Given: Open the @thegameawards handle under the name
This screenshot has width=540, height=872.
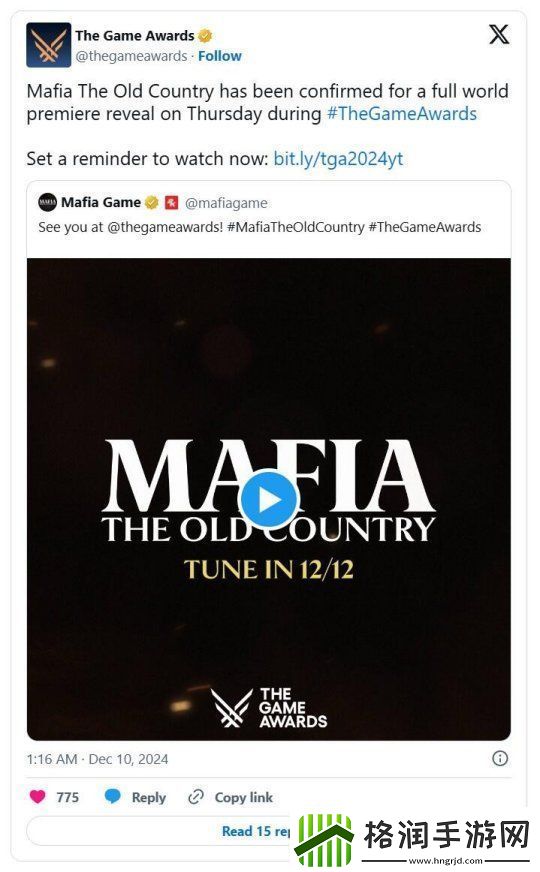Looking at the screenshot, I should pyautogui.click(x=131, y=56).
